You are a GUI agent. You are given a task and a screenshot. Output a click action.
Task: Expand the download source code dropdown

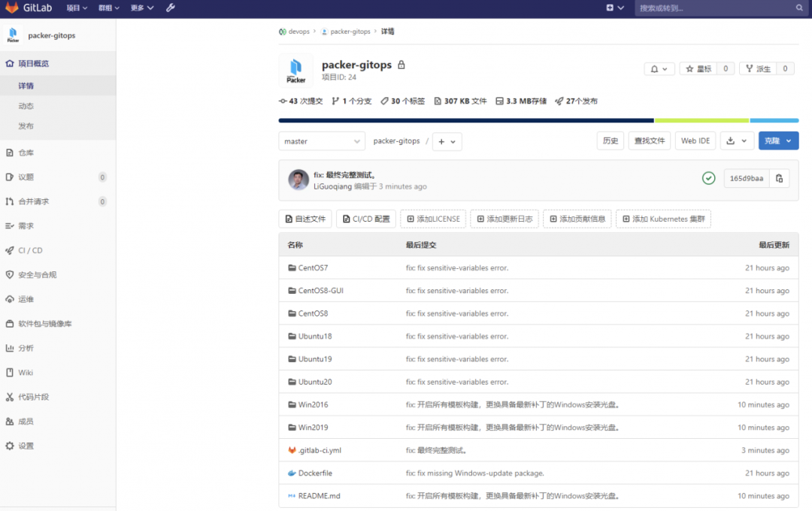tap(736, 141)
